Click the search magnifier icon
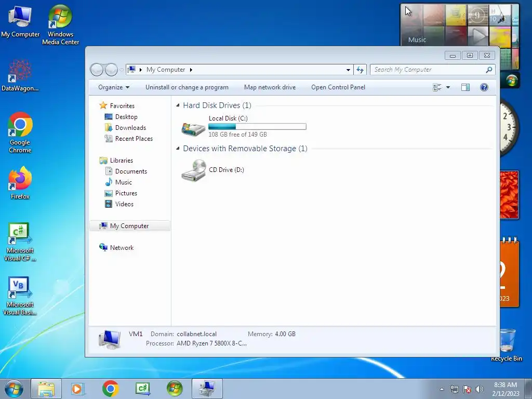The height and width of the screenshot is (399, 532). click(489, 70)
